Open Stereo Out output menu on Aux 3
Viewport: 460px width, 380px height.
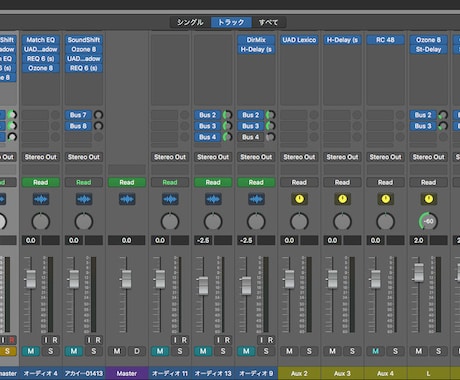point(342,157)
